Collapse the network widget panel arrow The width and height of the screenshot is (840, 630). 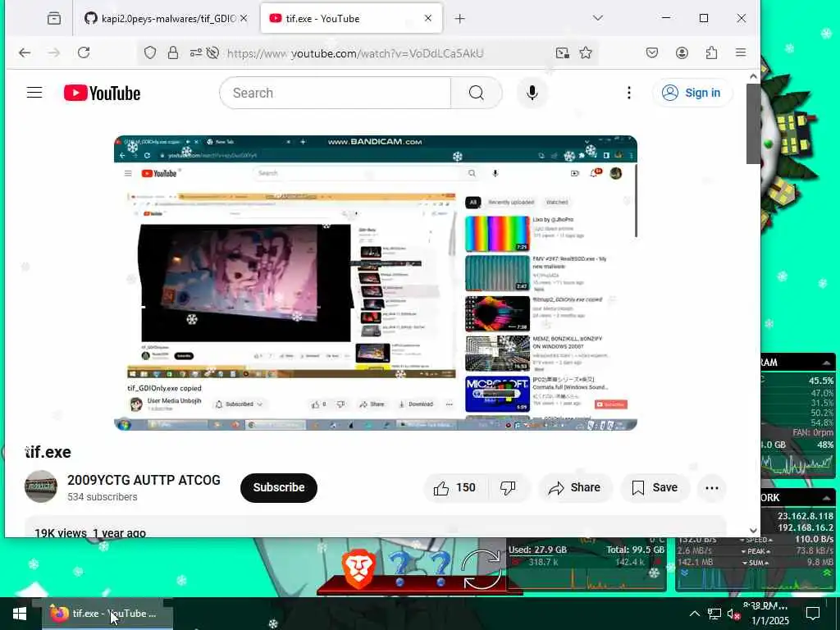tap(827, 498)
